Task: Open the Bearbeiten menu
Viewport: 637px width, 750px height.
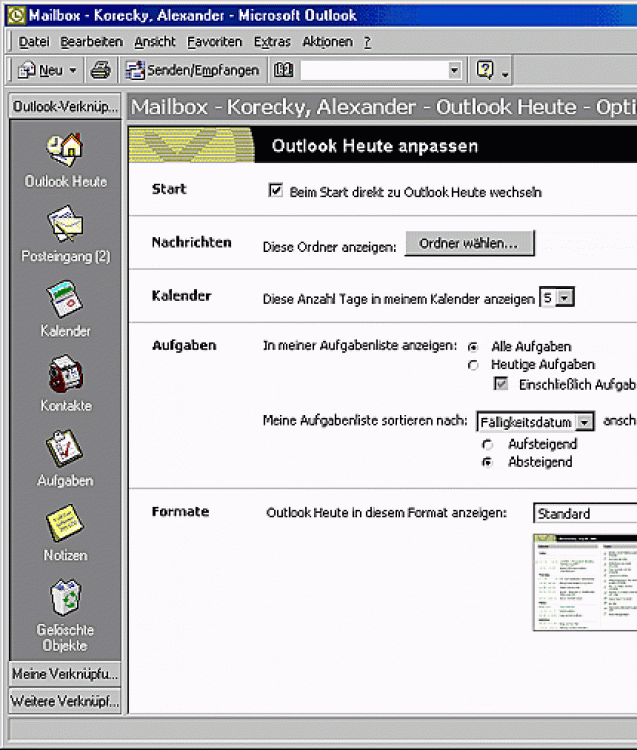Action: [91, 42]
